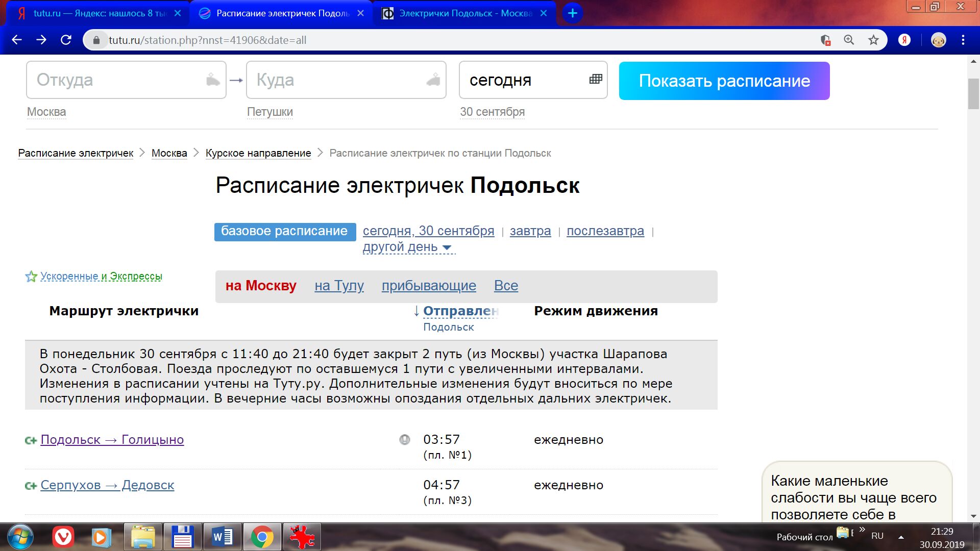Choose the завтра schedule link

(530, 231)
